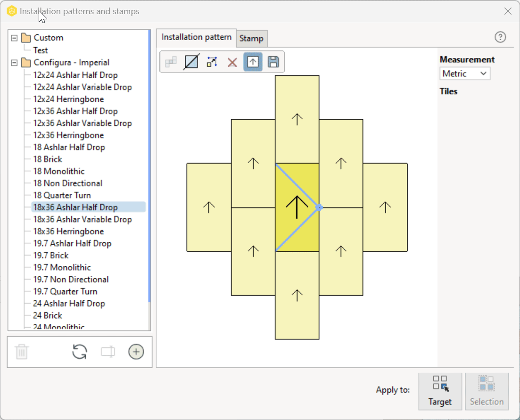Image resolution: width=520 pixels, height=420 pixels.
Task: Click the rename pattern icon
Action: click(x=108, y=352)
